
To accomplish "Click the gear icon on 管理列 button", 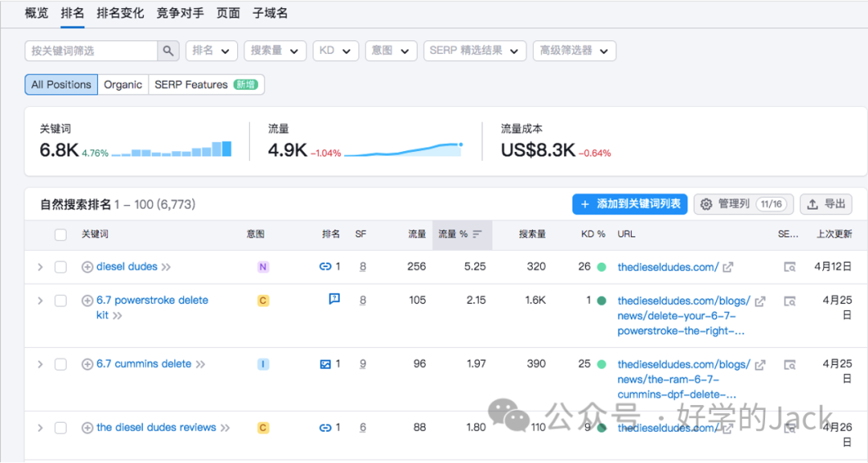I will pyautogui.click(x=706, y=204).
